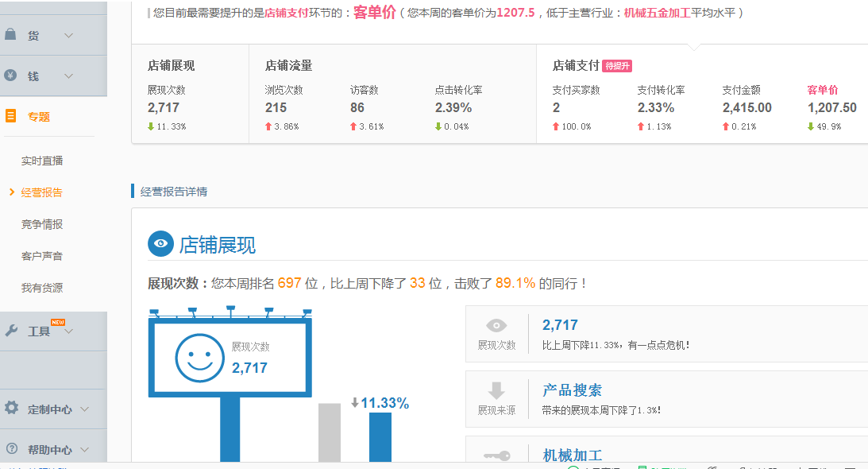Open 实时直播 in the sidebar
Viewport: 868px width, 469px height.
tap(42, 161)
